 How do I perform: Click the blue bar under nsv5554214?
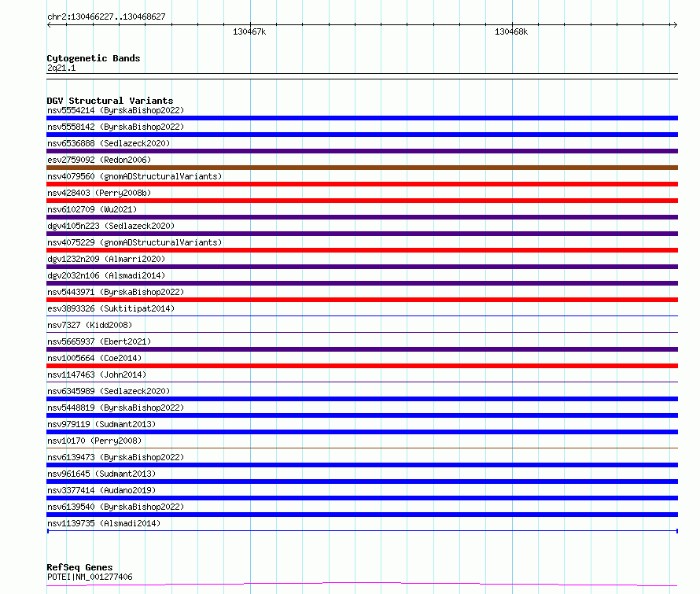pos(362,118)
